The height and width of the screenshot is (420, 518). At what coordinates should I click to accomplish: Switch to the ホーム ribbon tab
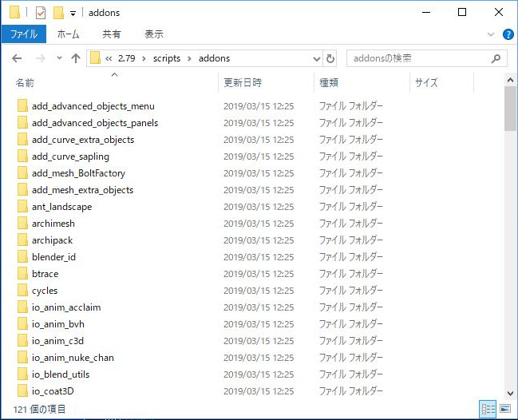tap(68, 34)
